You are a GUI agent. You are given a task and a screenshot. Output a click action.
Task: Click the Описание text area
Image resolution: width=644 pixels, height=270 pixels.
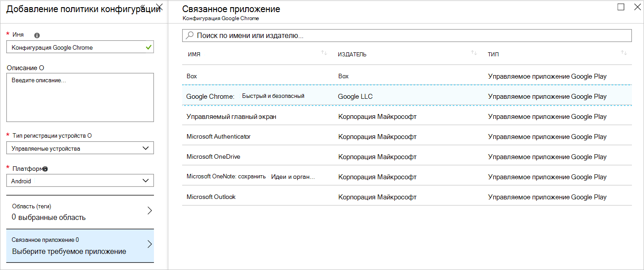tap(80, 97)
